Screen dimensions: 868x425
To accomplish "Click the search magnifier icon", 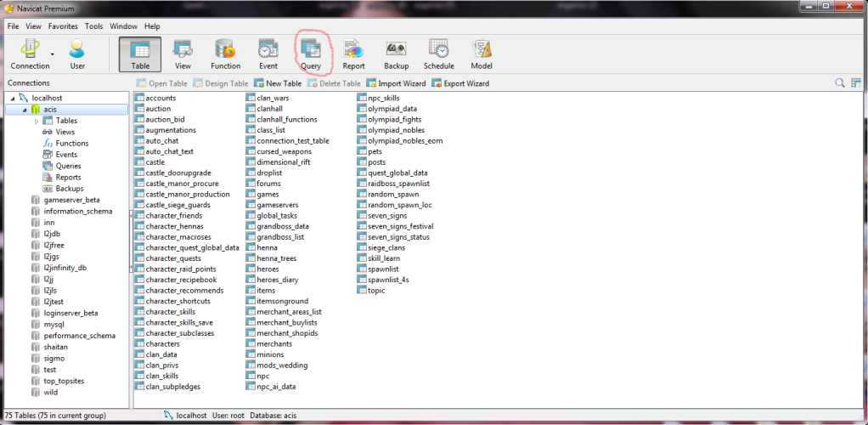I will pos(840,83).
